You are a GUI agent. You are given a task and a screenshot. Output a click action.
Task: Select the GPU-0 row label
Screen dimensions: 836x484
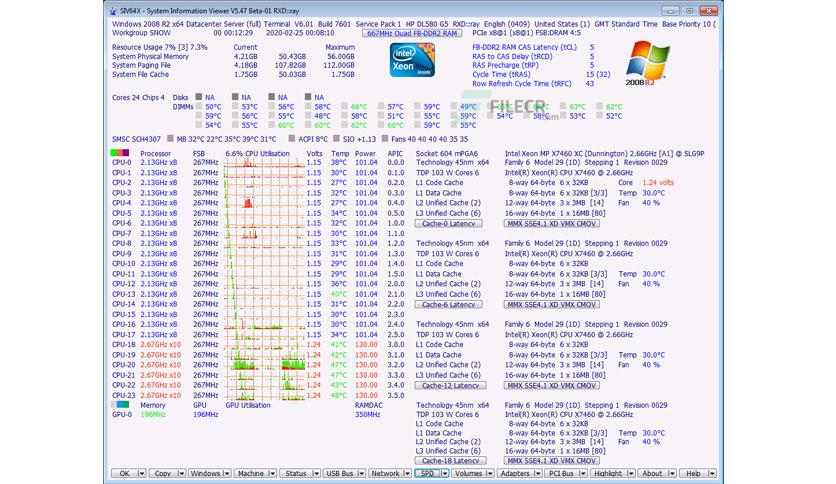122,414
